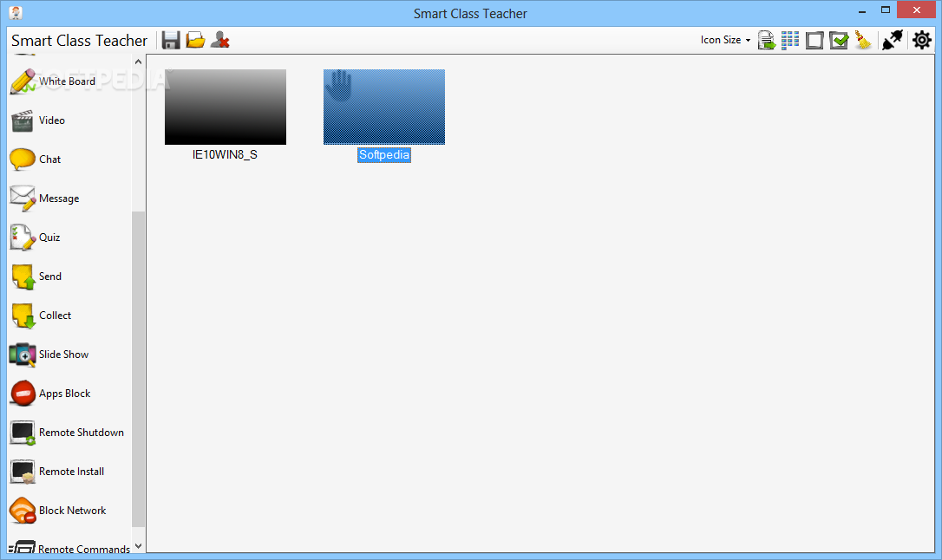This screenshot has width=942, height=560.
Task: Remove the selected student with red X icon
Action: point(219,40)
